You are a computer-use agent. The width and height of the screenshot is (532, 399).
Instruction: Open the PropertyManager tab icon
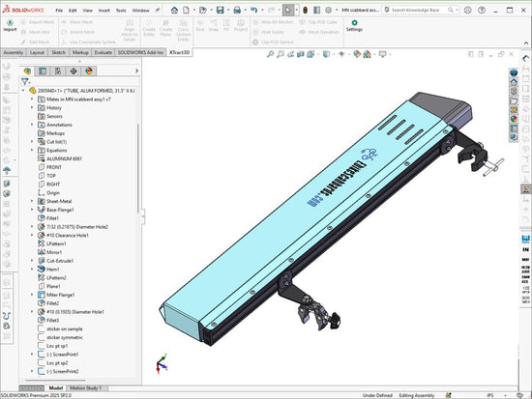(x=43, y=71)
